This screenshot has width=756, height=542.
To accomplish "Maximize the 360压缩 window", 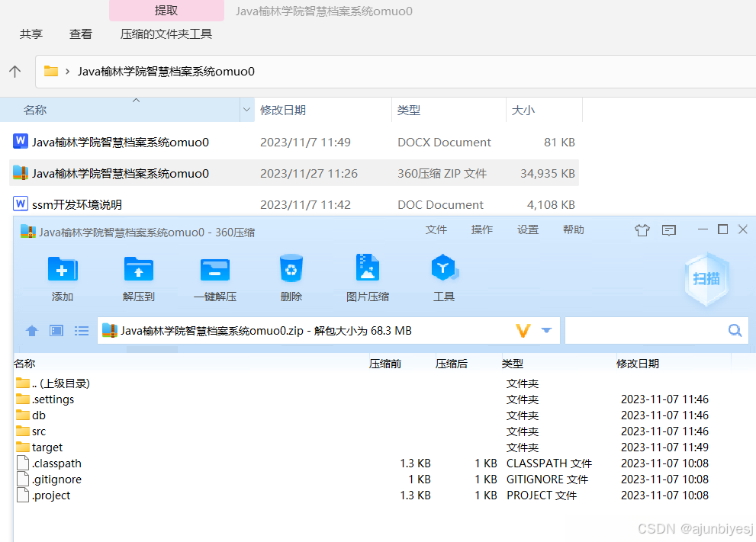I will [x=722, y=229].
